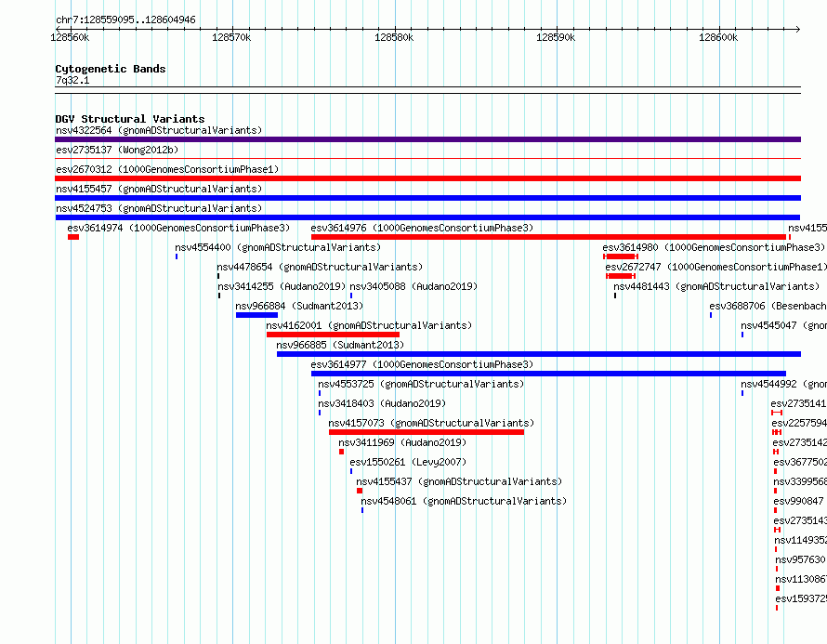Screen dimensions: 827x644
Task: Click the nsv957630 variant label
Action: point(800,559)
